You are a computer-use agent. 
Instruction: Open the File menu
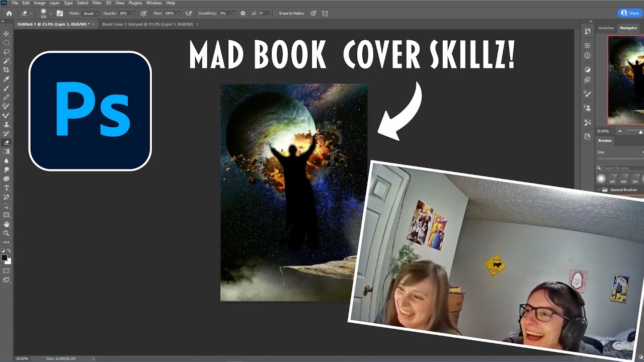[x=15, y=3]
